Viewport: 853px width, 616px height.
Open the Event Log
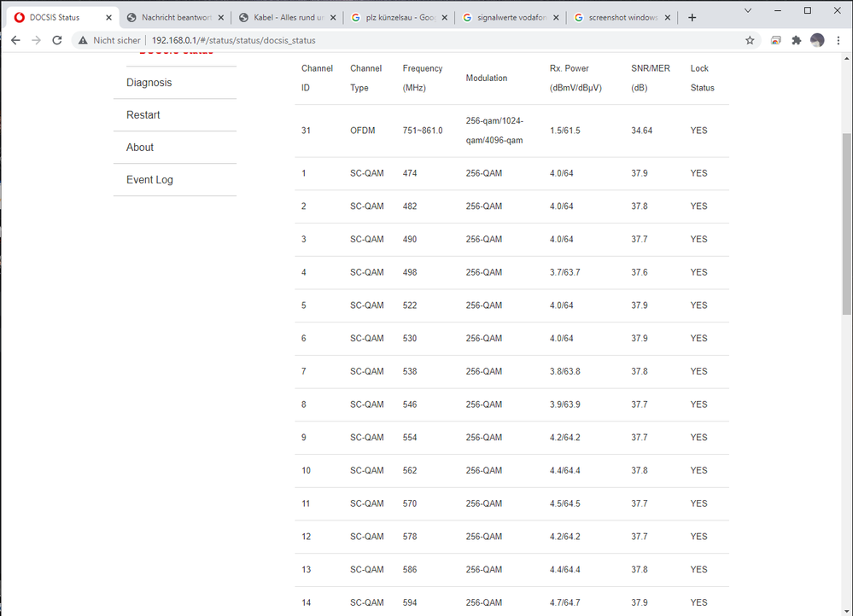tap(149, 179)
